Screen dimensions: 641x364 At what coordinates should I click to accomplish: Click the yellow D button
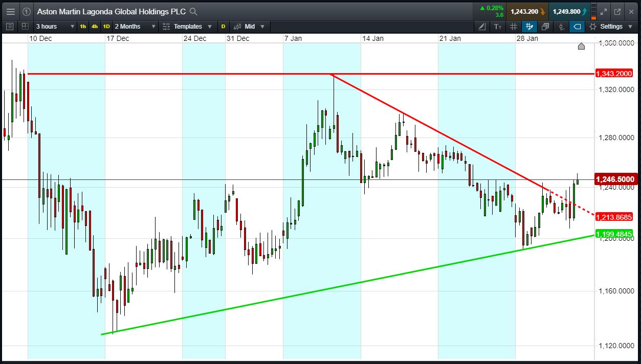coord(223,27)
